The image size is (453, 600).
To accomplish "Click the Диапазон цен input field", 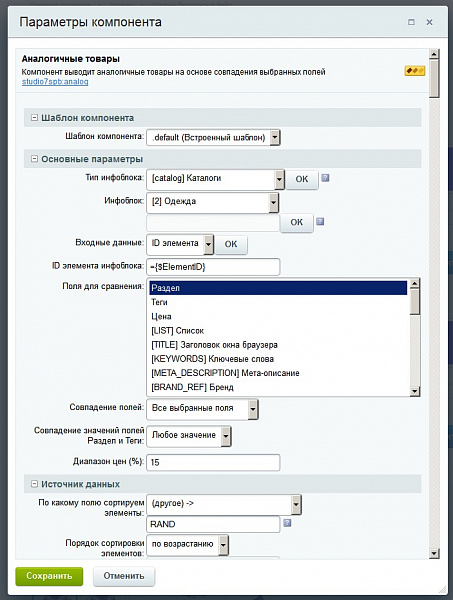I will 213,462.
